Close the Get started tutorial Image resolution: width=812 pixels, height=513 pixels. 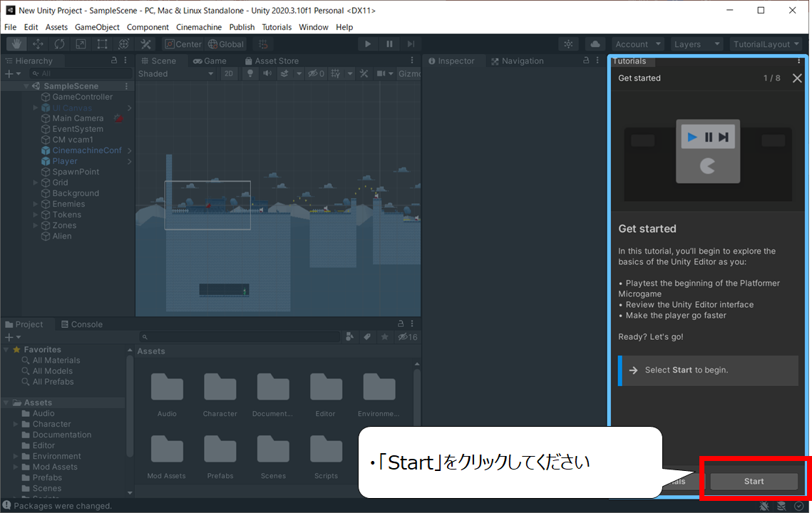click(x=797, y=78)
